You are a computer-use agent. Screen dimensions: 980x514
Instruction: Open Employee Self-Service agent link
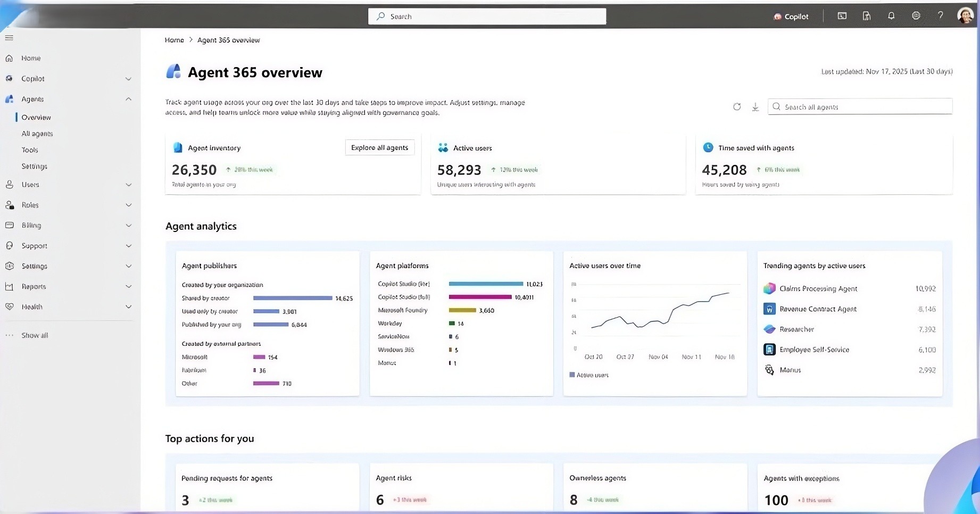[x=815, y=350]
